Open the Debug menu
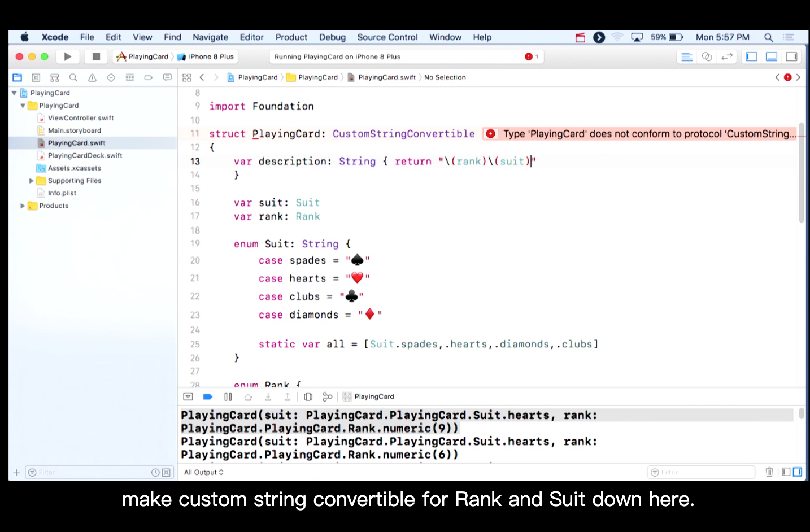 pyautogui.click(x=332, y=37)
